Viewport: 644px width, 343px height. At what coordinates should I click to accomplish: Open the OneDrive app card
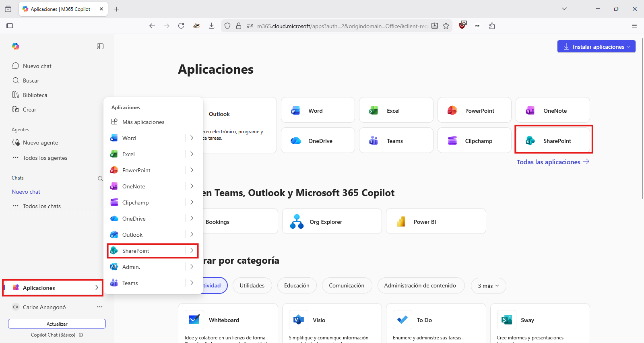point(318,141)
